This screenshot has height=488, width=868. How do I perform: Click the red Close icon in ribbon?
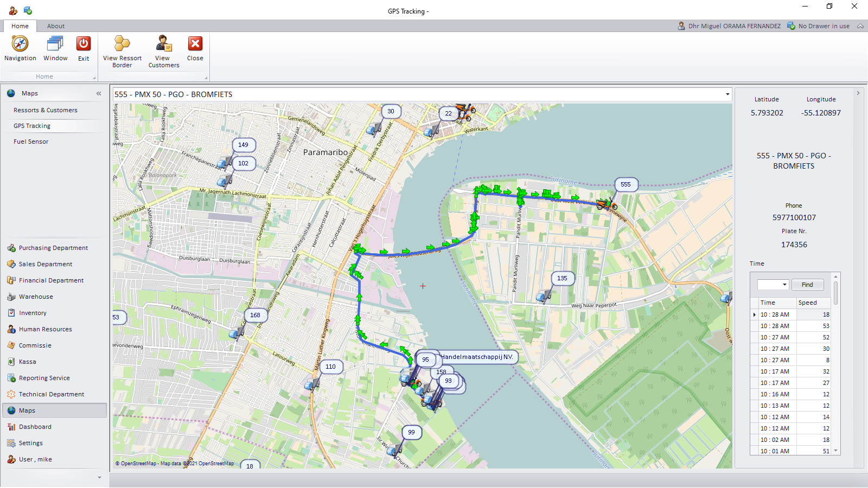point(195,44)
